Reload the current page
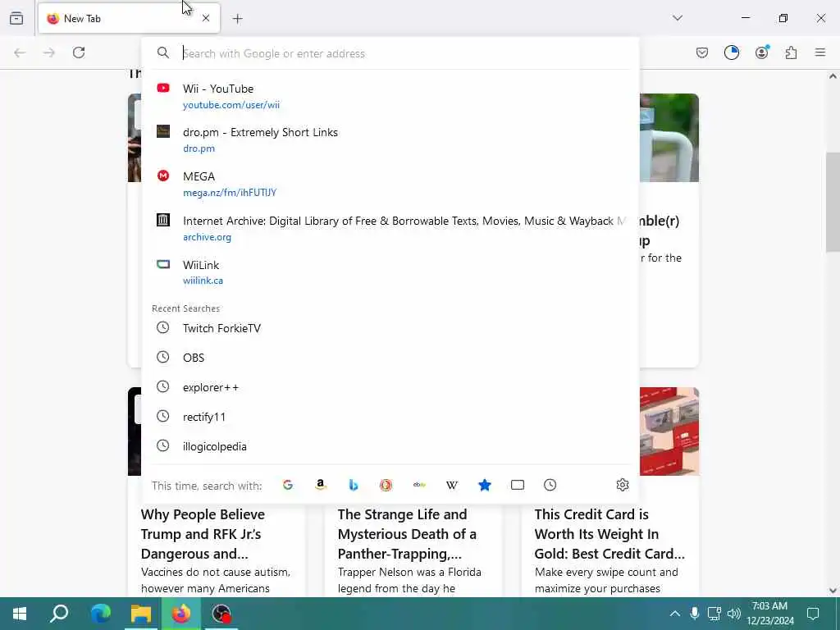Screen dimensions: 840x630 point(79,52)
